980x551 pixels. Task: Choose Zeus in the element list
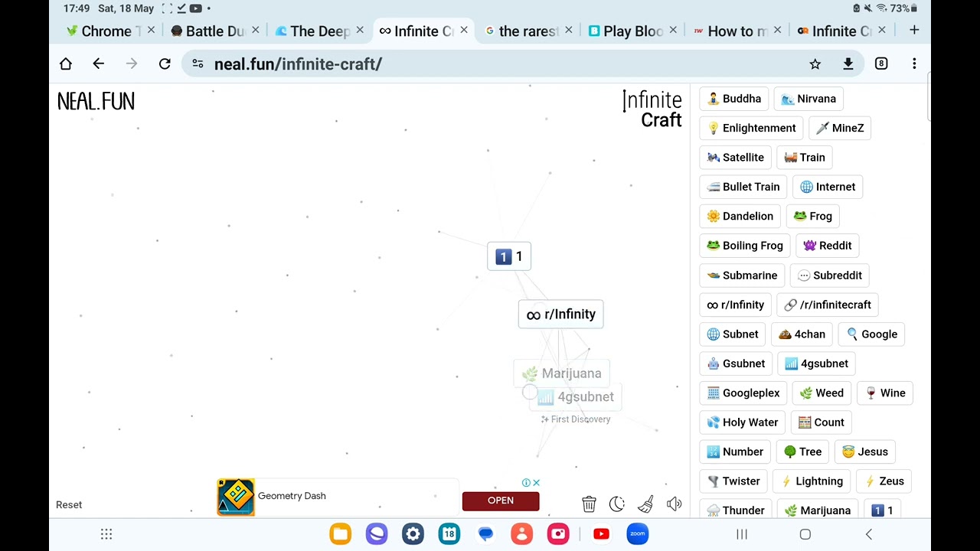click(x=884, y=481)
